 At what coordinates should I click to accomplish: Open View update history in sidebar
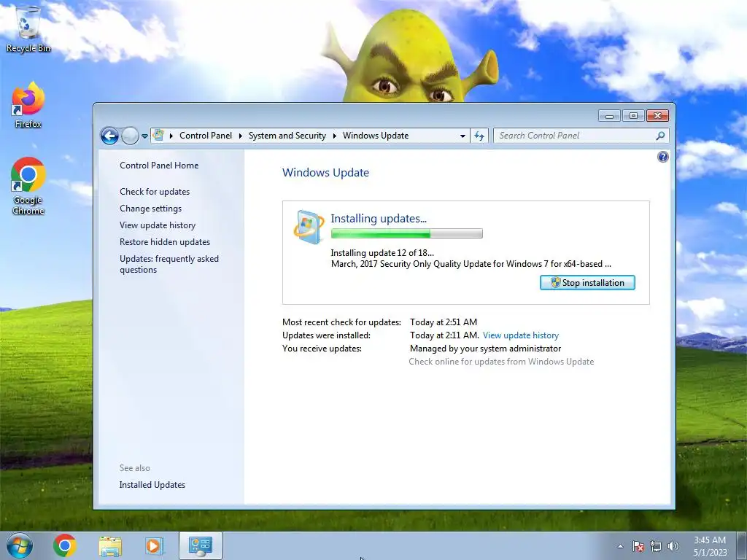[158, 225]
